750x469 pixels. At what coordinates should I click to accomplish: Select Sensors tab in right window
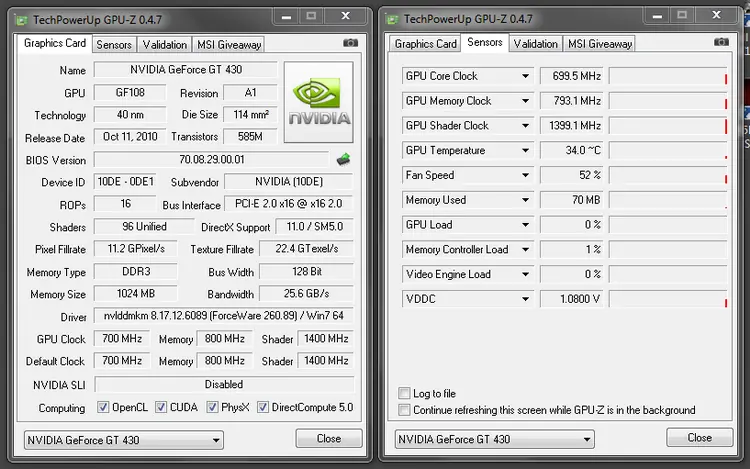(x=485, y=42)
